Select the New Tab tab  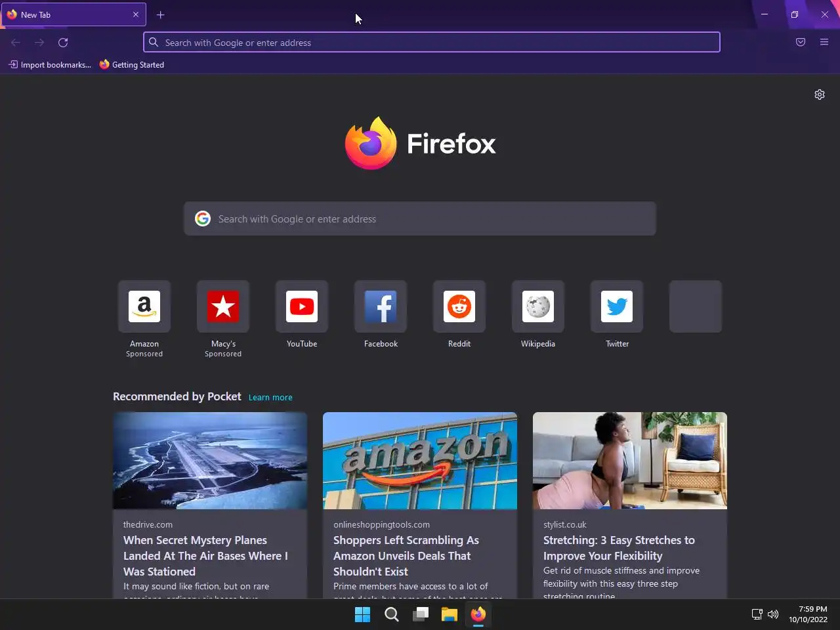coord(73,14)
